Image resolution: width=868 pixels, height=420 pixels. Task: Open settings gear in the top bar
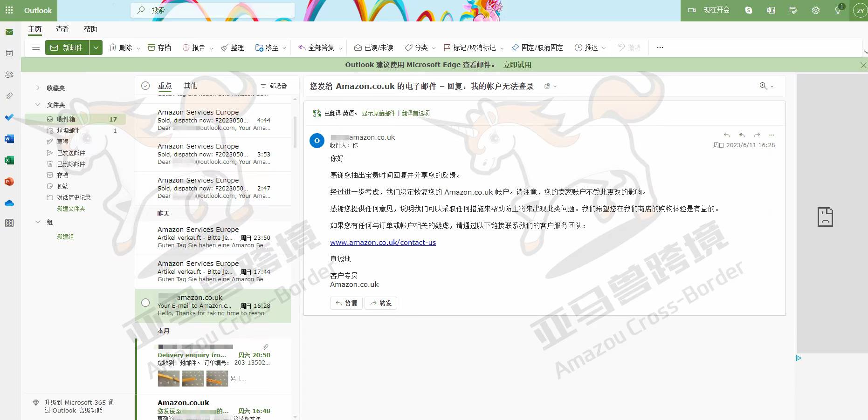pyautogui.click(x=816, y=10)
